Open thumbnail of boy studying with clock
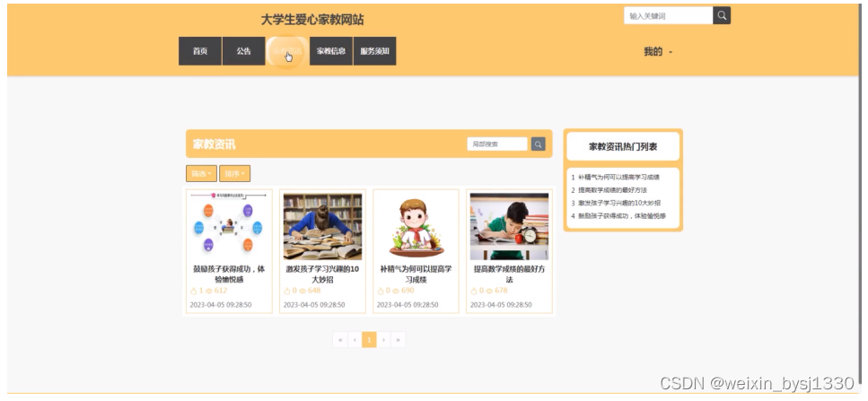The width and height of the screenshot is (868, 401). (509, 226)
